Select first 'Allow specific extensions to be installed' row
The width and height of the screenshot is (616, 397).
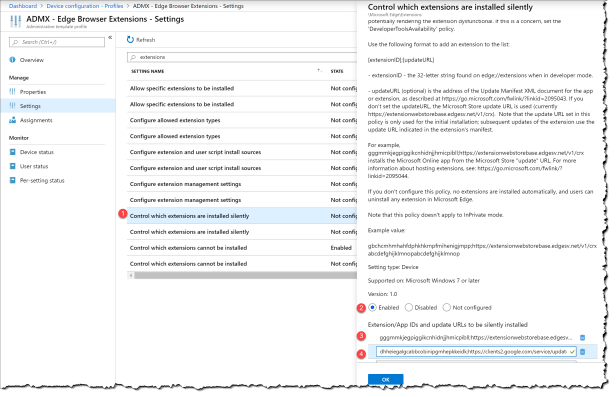(x=242, y=88)
